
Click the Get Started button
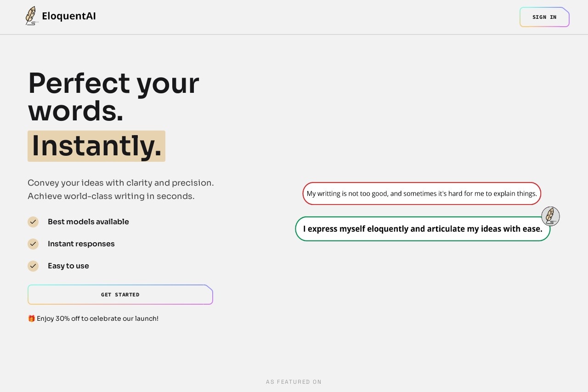coord(120,295)
